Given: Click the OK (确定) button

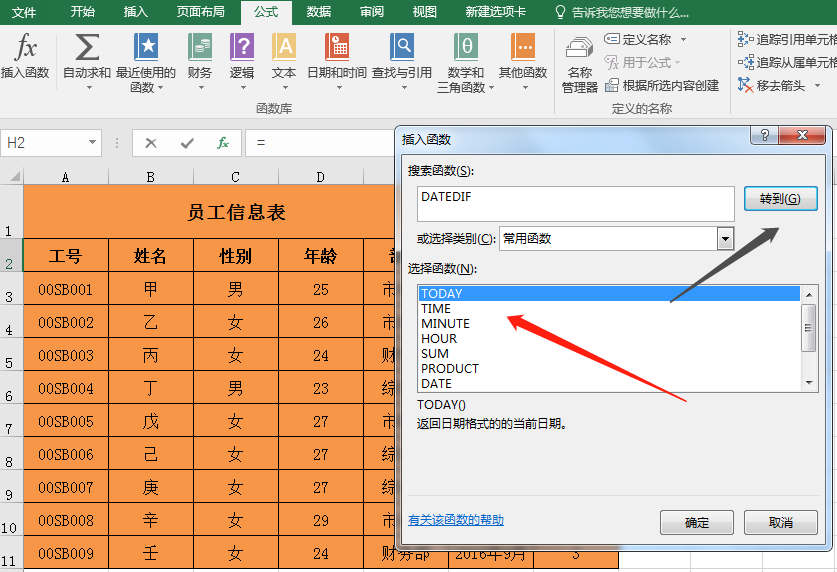Looking at the screenshot, I should 697,522.
